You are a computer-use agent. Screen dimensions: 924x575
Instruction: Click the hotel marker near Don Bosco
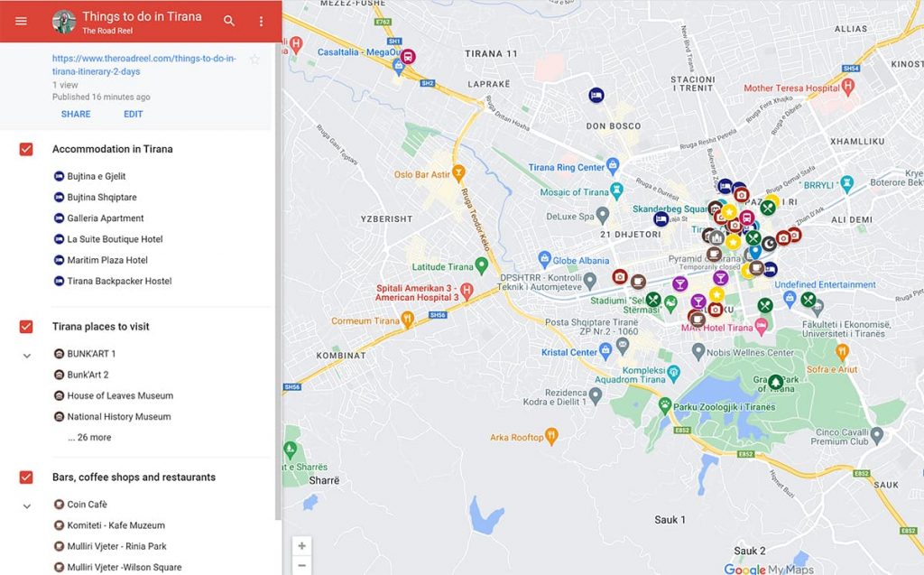pos(596,95)
